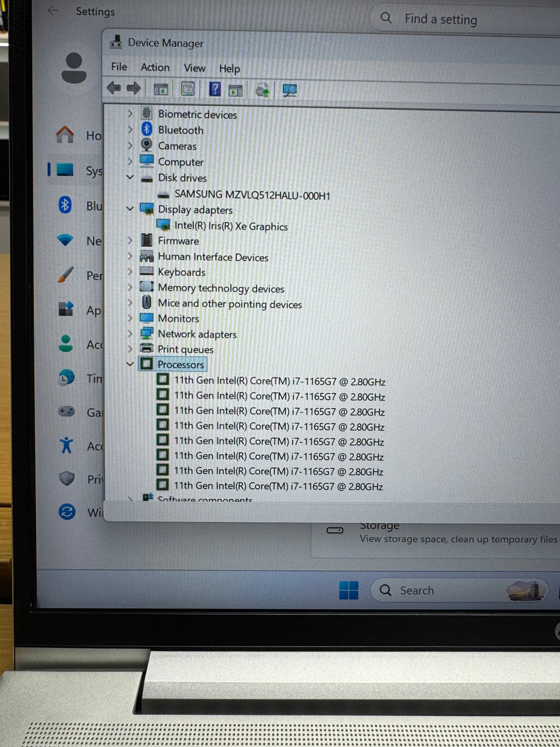Viewport: 560px width, 747px height.
Task: Expand the Cameras node chevron
Action: [x=130, y=146]
